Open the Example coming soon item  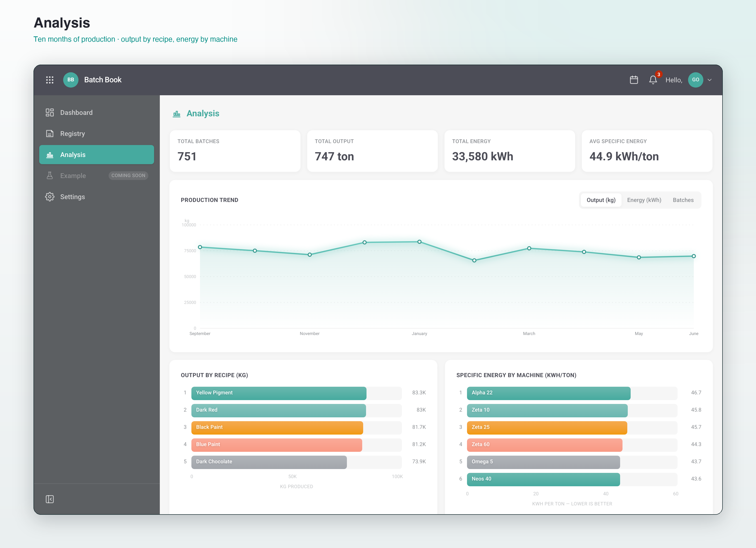[x=97, y=176]
